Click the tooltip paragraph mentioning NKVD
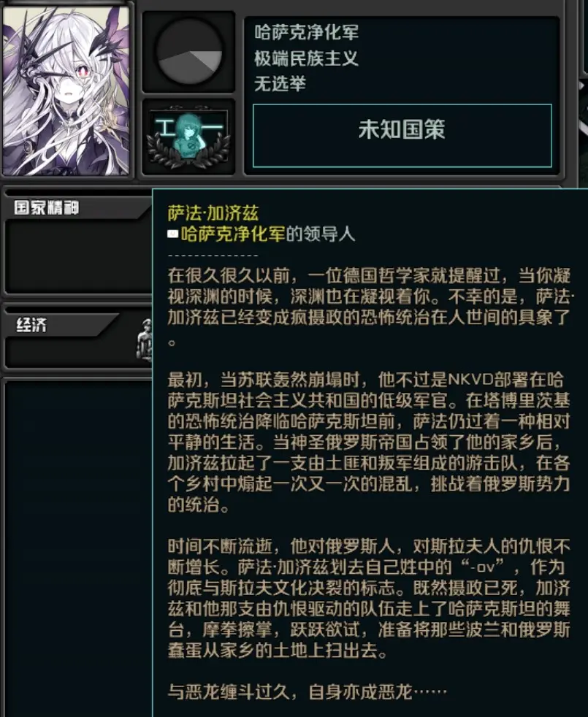The width and height of the screenshot is (588, 717). pos(369,442)
